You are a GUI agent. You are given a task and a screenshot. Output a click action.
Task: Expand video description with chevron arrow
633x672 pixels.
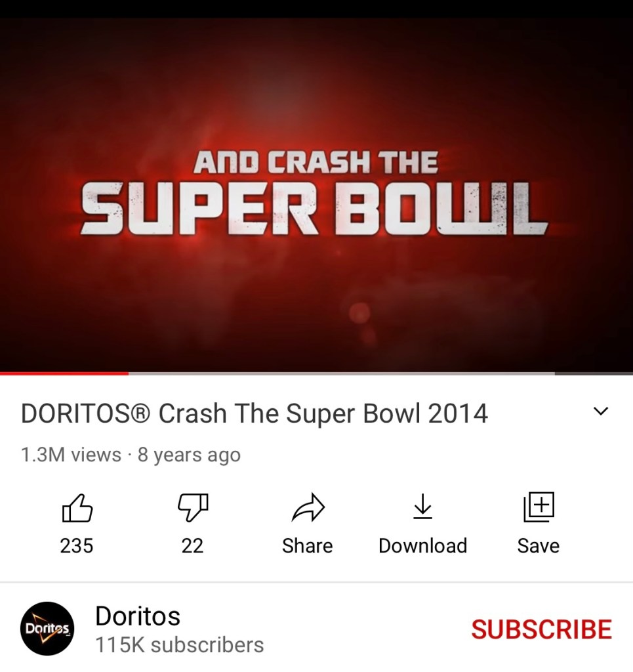point(601,411)
